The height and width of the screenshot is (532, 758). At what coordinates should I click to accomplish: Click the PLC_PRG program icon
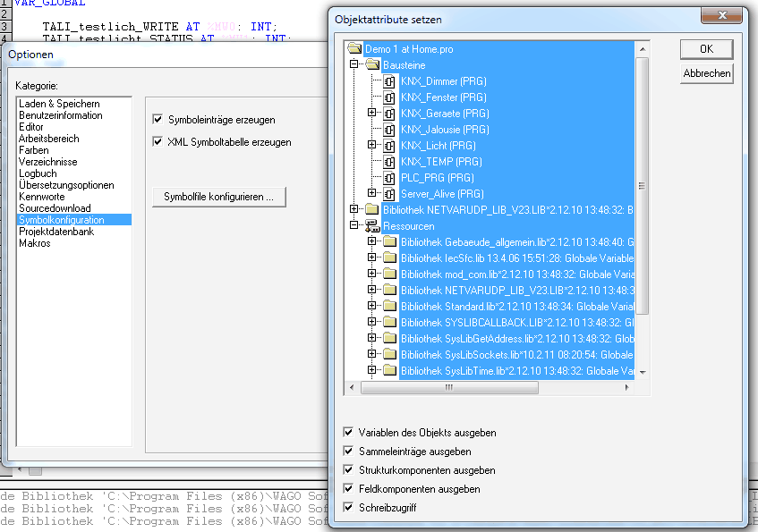coord(389,178)
